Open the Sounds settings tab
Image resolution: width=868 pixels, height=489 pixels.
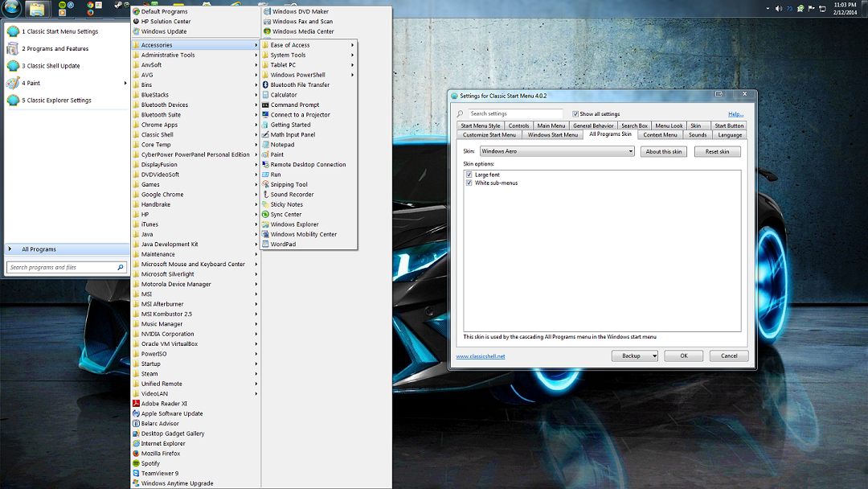pos(698,135)
